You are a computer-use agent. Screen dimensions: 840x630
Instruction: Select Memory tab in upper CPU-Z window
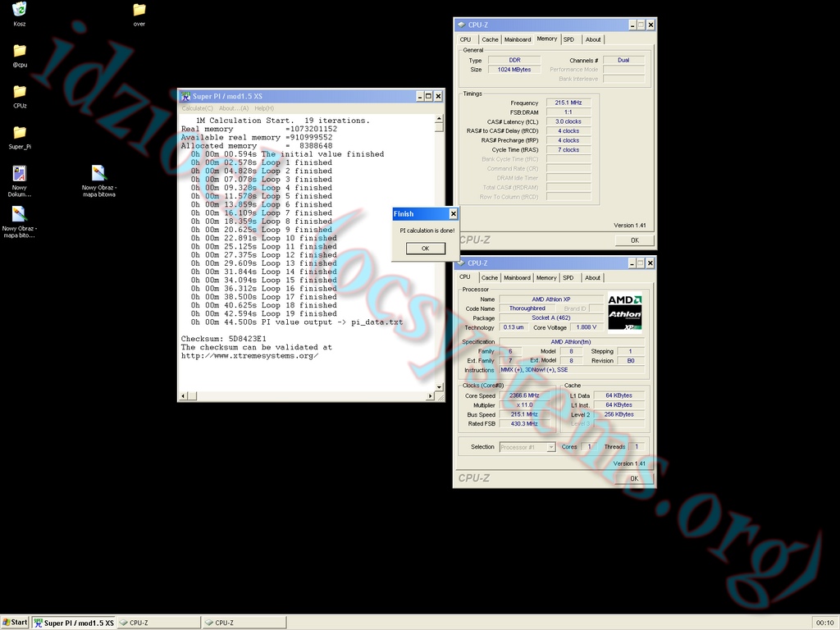point(546,39)
